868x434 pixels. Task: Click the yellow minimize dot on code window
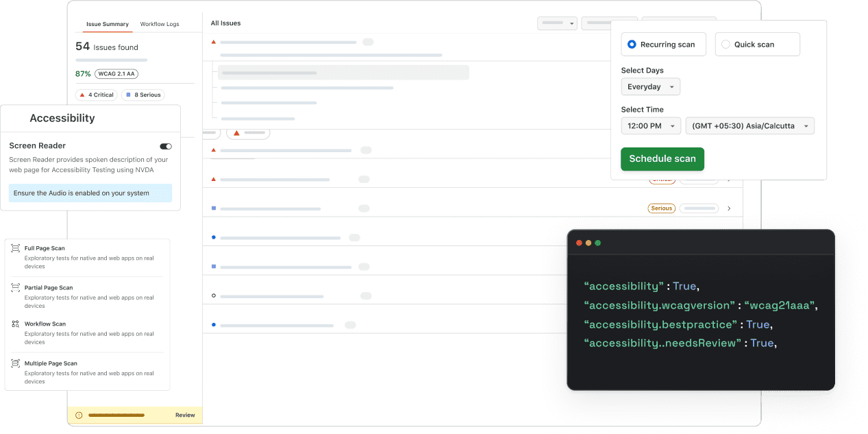coord(588,243)
